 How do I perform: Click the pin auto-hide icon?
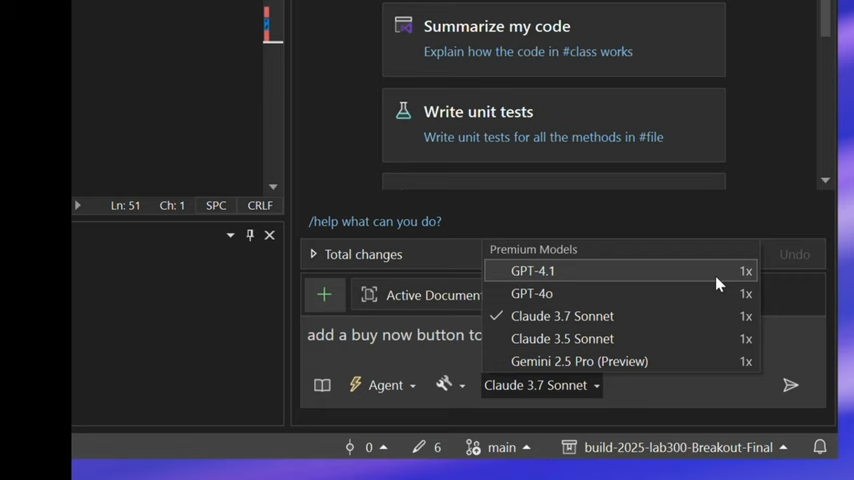pos(250,235)
